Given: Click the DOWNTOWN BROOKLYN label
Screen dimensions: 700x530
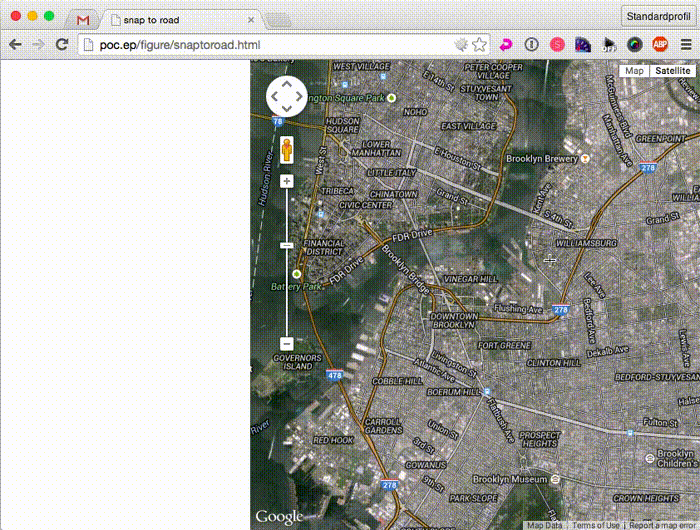Looking at the screenshot, I should coord(454,321).
